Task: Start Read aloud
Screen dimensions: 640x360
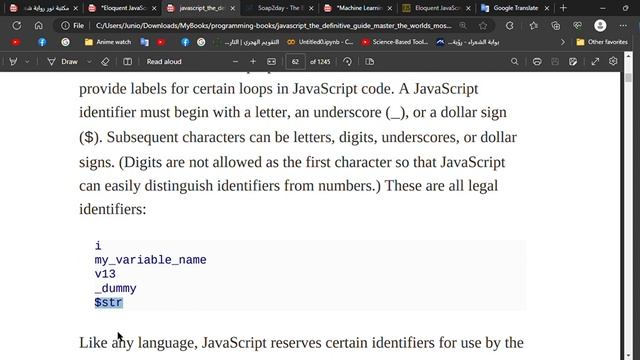Action: tap(164, 62)
